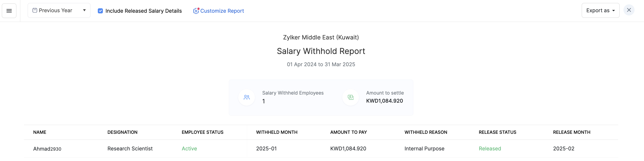Click the Active employee status text
The height and width of the screenshot is (161, 644).
coord(189,149)
